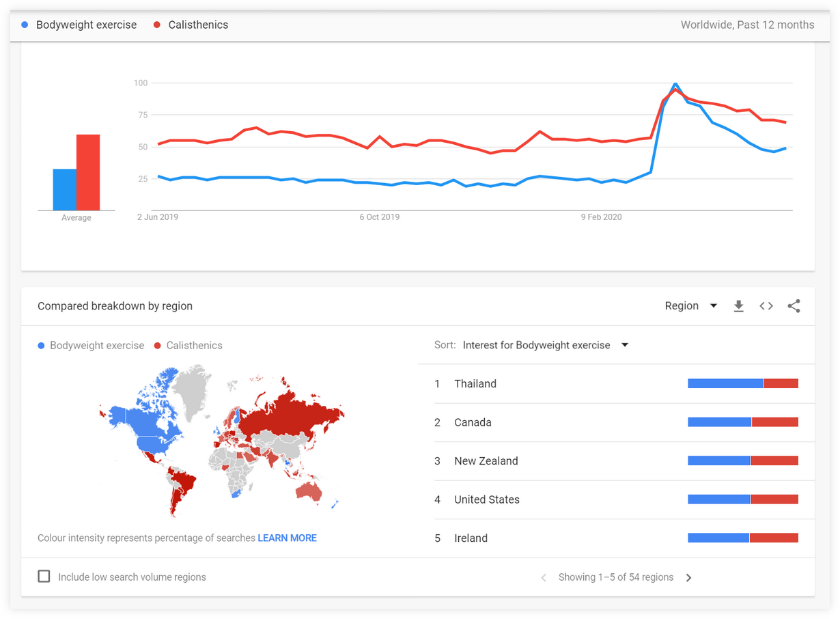Click the blue average bar
The width and height of the screenshot is (840, 619).
(x=65, y=189)
